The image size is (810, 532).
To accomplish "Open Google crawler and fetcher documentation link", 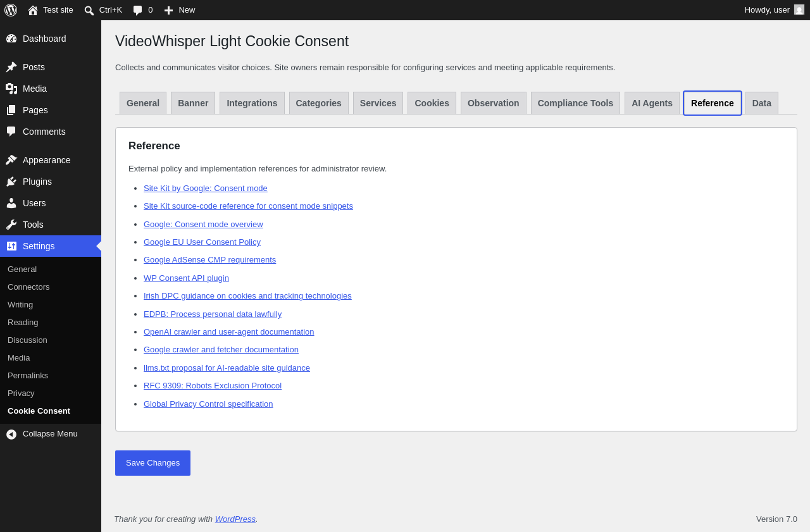I will 221,349.
